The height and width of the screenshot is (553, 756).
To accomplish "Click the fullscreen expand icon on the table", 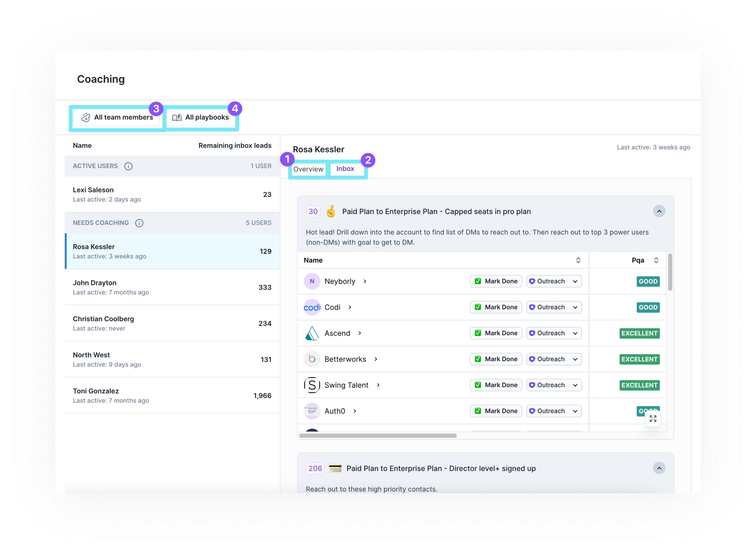I will click(653, 418).
